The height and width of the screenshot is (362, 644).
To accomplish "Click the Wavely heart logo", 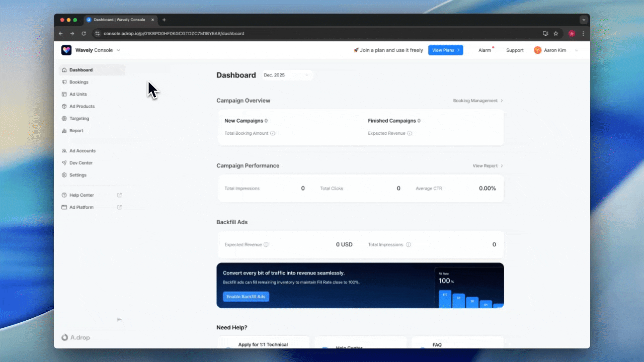I will pos(66,50).
